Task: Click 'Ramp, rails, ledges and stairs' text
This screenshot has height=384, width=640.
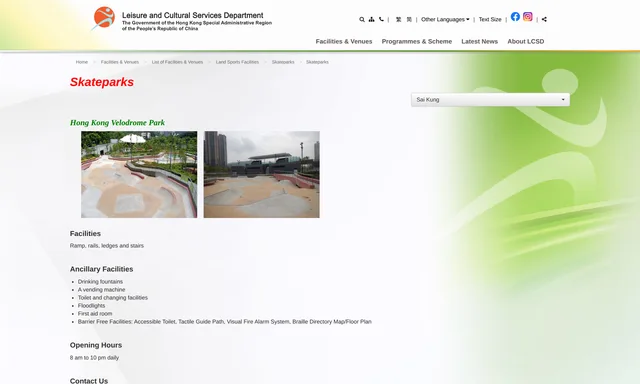Action: (x=107, y=246)
